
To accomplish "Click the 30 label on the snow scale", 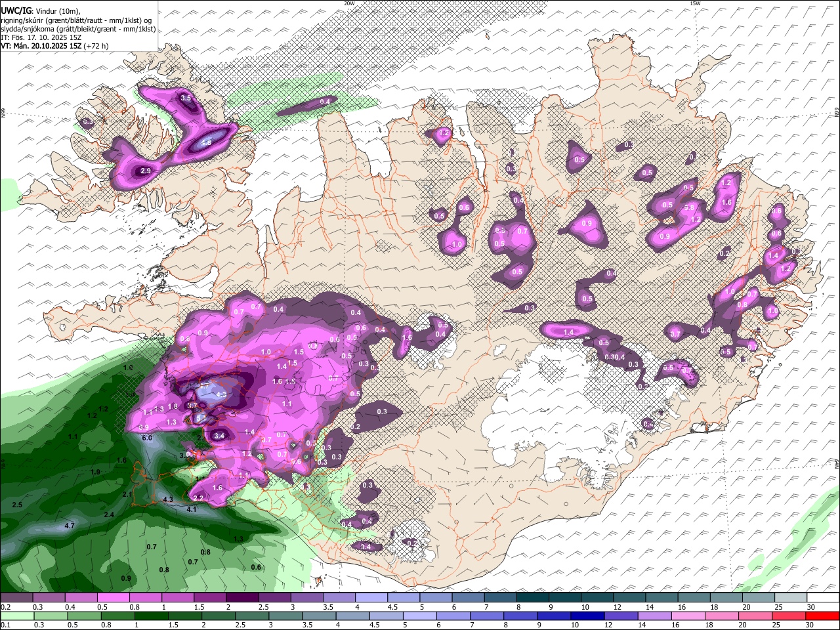I will (x=811, y=607).
